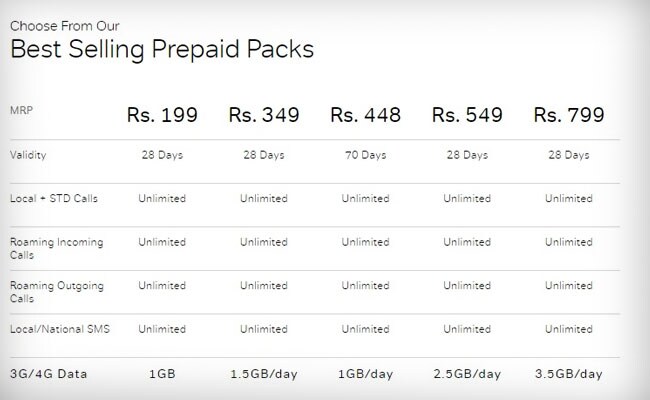Click the 1GB/day value under Rs. 448

[x=365, y=374]
